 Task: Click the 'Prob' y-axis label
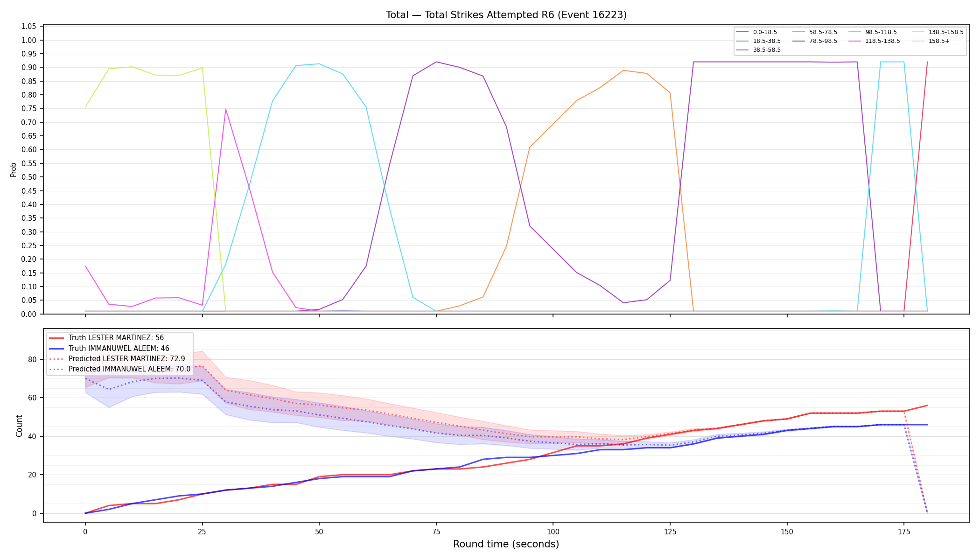(x=14, y=169)
